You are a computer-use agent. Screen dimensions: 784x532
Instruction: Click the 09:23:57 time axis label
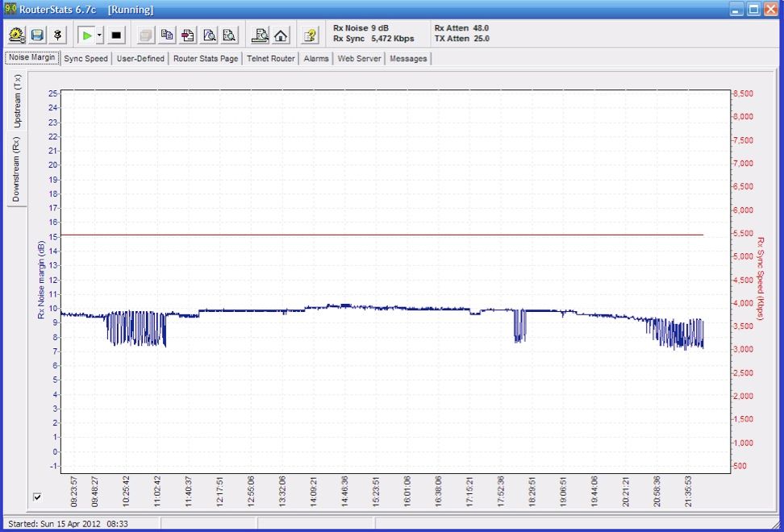pos(74,492)
